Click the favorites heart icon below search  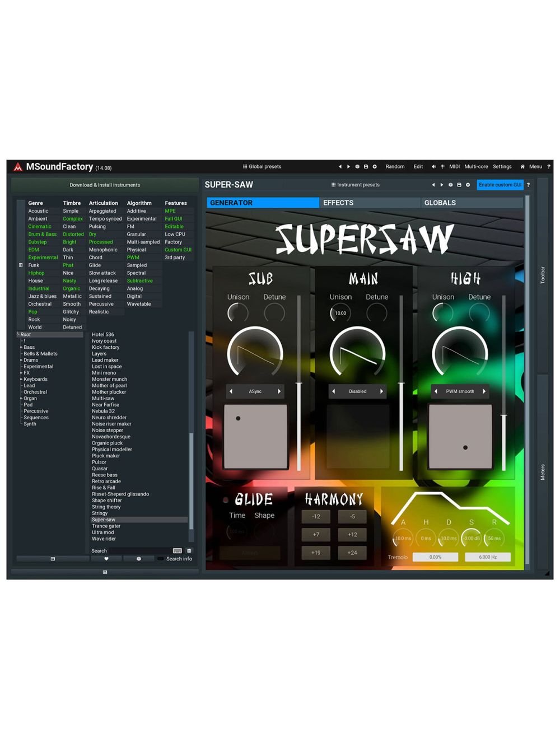(106, 559)
